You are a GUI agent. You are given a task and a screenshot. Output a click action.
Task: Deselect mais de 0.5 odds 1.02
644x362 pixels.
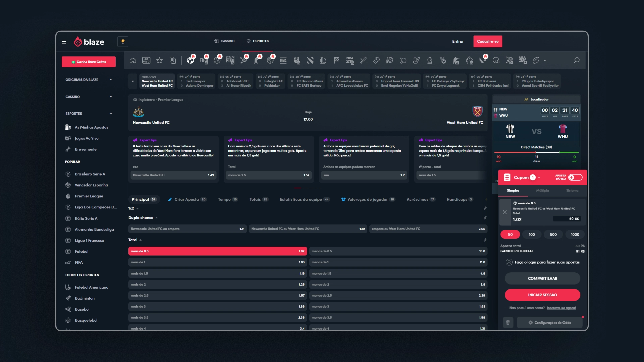[217, 251]
